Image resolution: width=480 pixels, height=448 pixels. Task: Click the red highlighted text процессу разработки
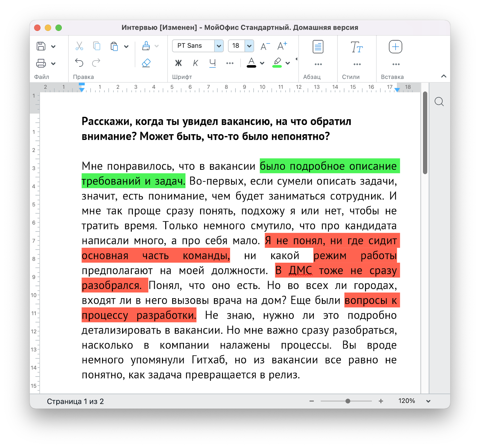point(139,315)
